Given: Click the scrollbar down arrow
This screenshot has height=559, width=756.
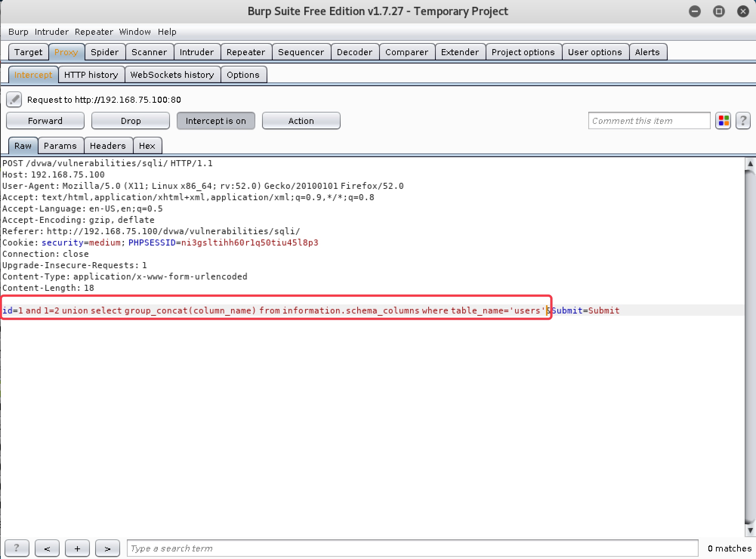Looking at the screenshot, I should pyautogui.click(x=750, y=530).
